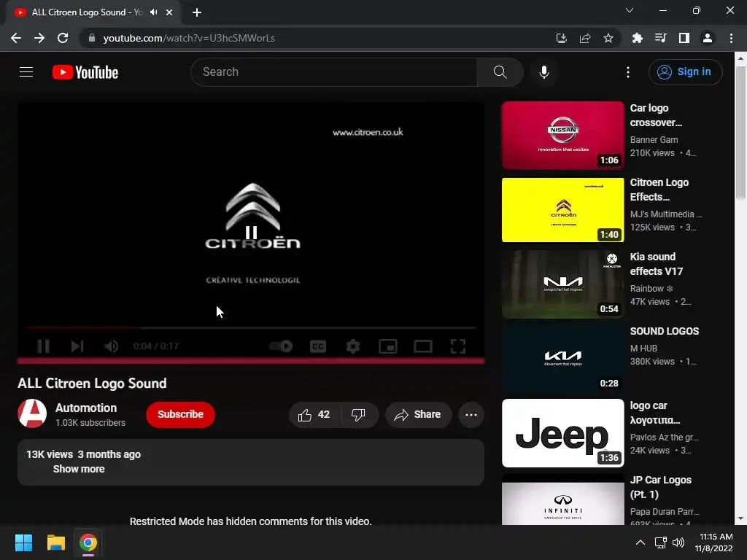The image size is (747, 560).
Task: Open the taskbar clock and date
Action: pos(713,542)
